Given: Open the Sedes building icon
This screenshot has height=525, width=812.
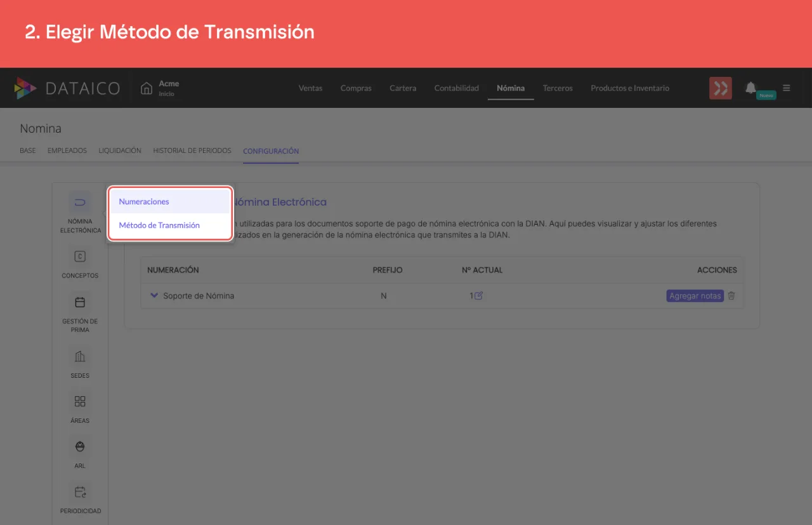Looking at the screenshot, I should coord(80,356).
